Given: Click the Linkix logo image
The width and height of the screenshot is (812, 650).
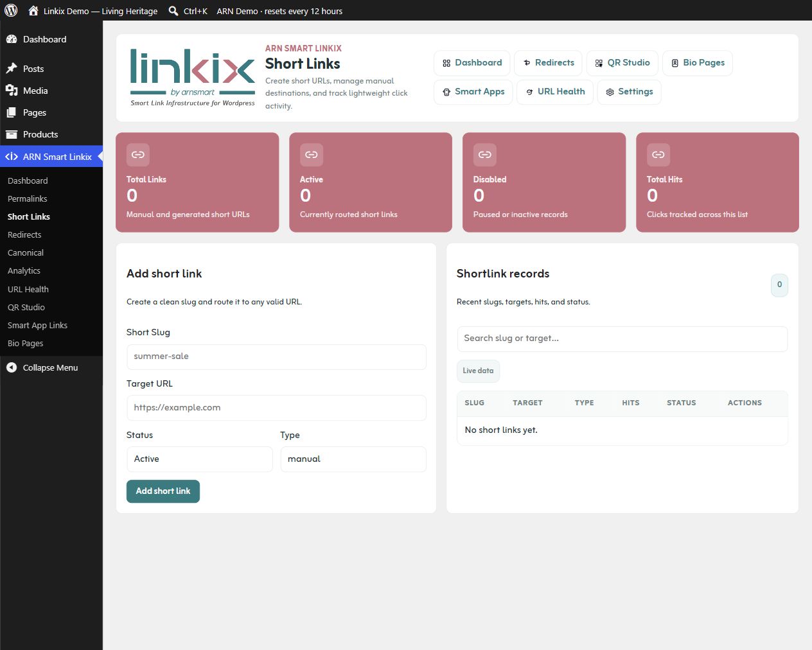Looking at the screenshot, I should click(193, 77).
